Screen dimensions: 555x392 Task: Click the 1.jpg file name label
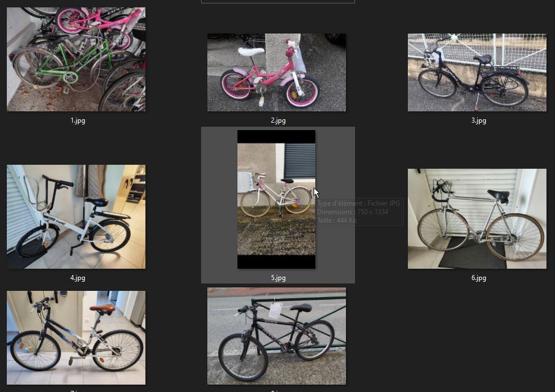(x=77, y=120)
